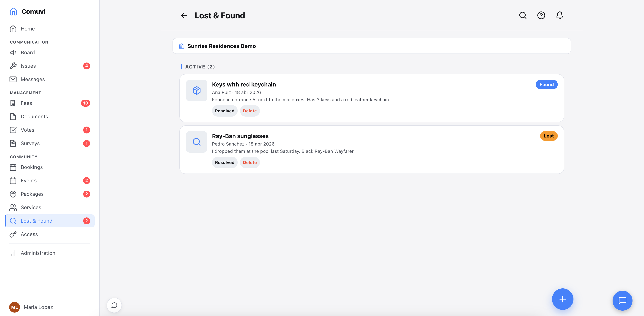Click the Bookings calendar icon
Image resolution: width=644 pixels, height=316 pixels.
(13, 167)
